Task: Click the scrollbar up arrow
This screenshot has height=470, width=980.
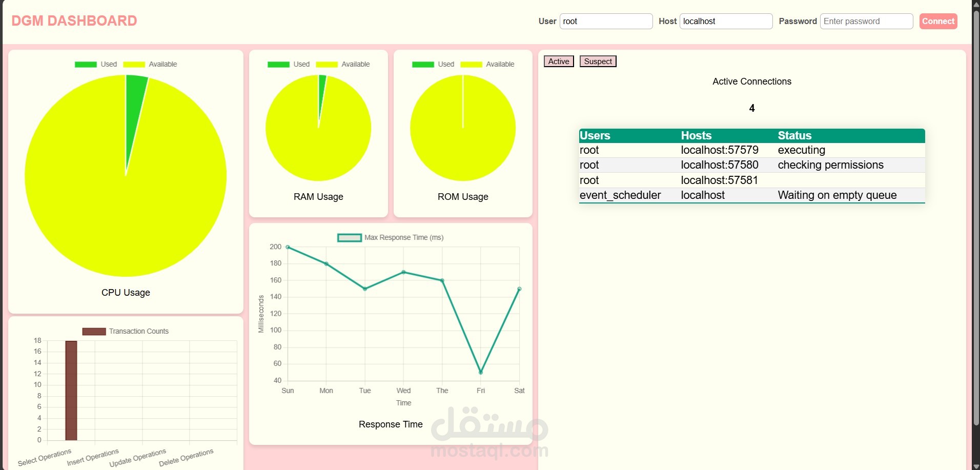Action: click(x=976, y=4)
